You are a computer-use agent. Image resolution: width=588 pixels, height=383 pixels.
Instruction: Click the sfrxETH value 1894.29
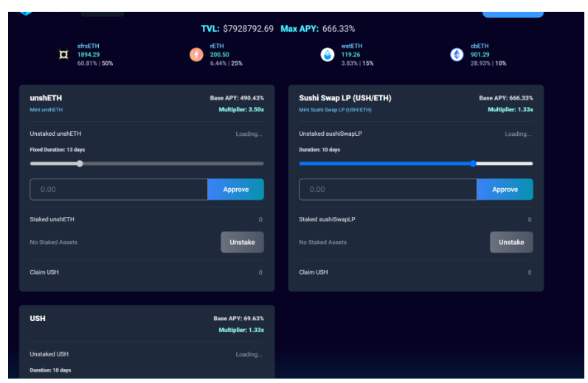(x=89, y=55)
